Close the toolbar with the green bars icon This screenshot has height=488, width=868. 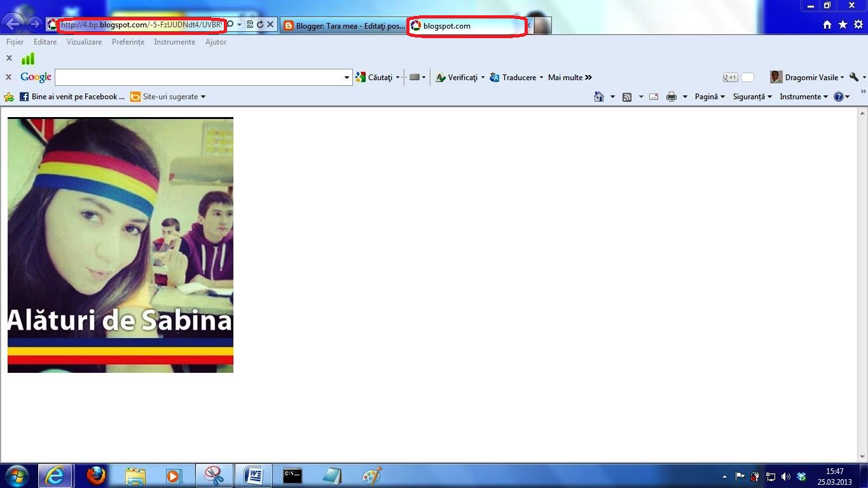(x=9, y=58)
